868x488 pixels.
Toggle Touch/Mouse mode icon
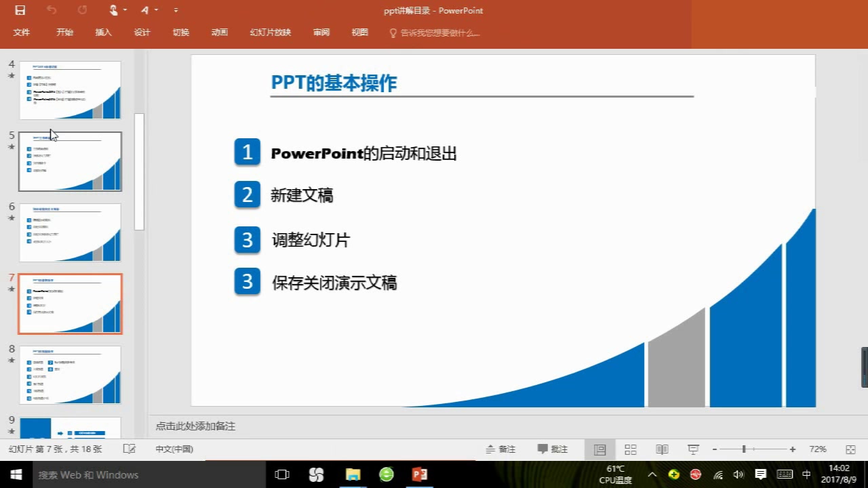pos(114,10)
